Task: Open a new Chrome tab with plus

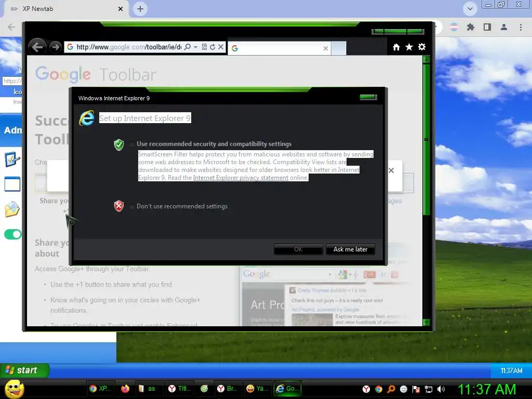Action: click(140, 9)
